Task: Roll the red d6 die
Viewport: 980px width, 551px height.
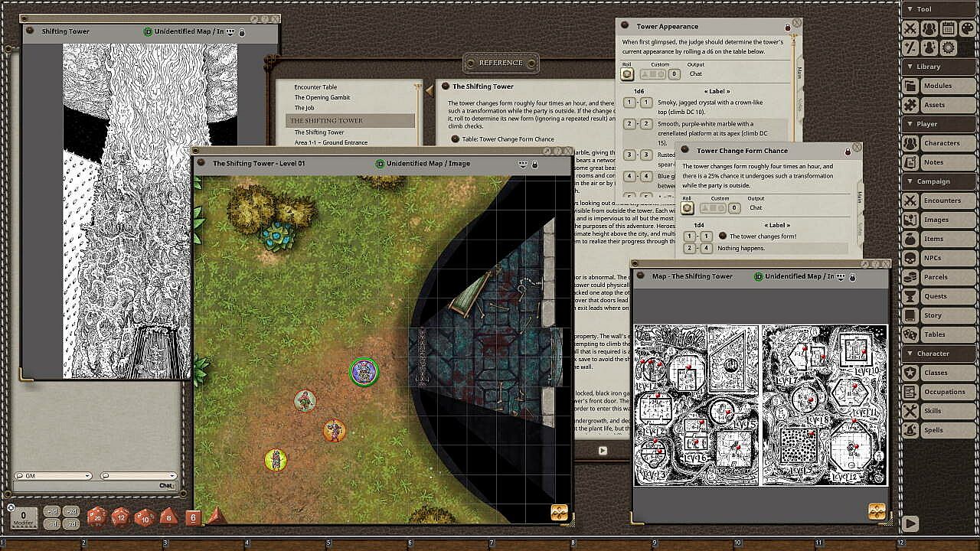Action: 193,518
